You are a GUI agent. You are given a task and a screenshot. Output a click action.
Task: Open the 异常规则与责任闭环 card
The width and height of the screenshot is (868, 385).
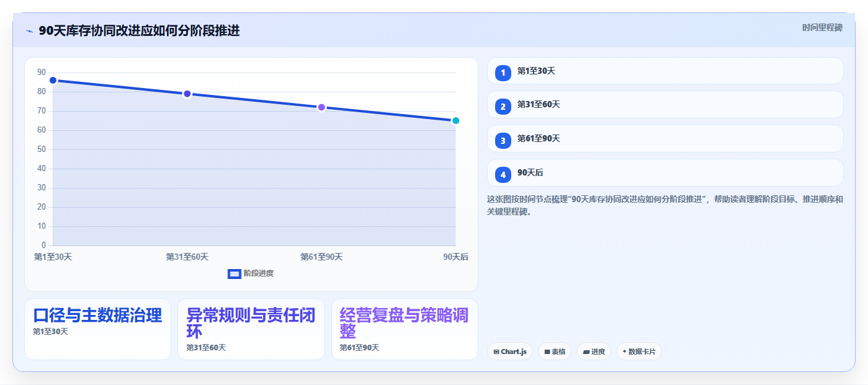[251, 329]
